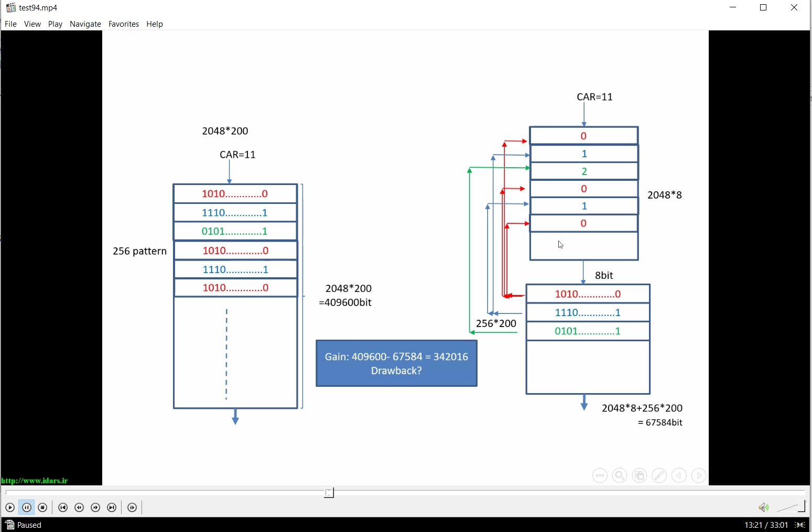This screenshot has height=532, width=812.
Task: Open the View menu
Action: point(33,24)
